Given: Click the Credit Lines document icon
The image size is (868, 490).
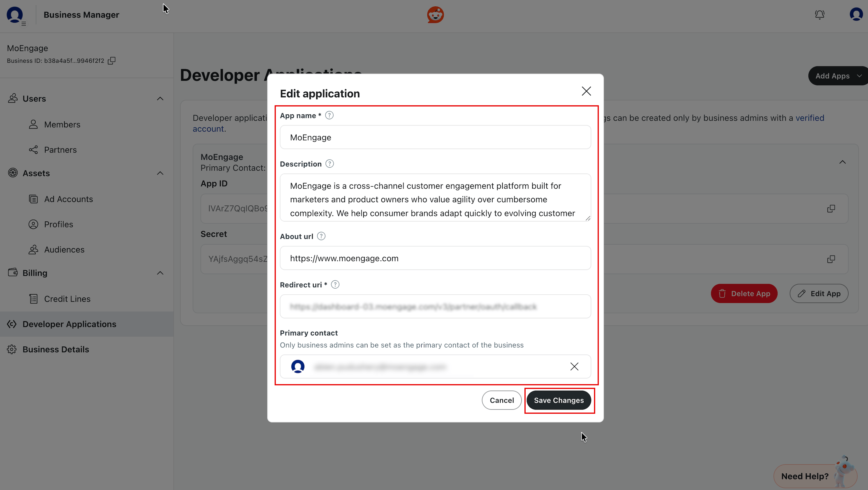Looking at the screenshot, I should 33,299.
